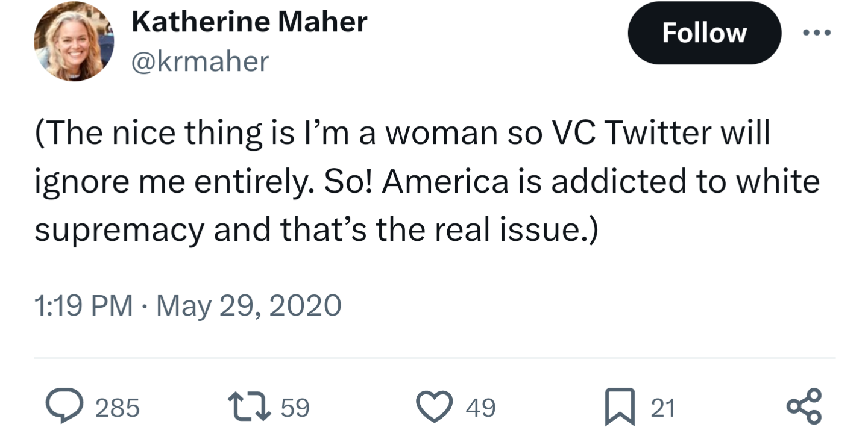Like the tweet with the heart icon
868x442 pixels.
tap(436, 408)
